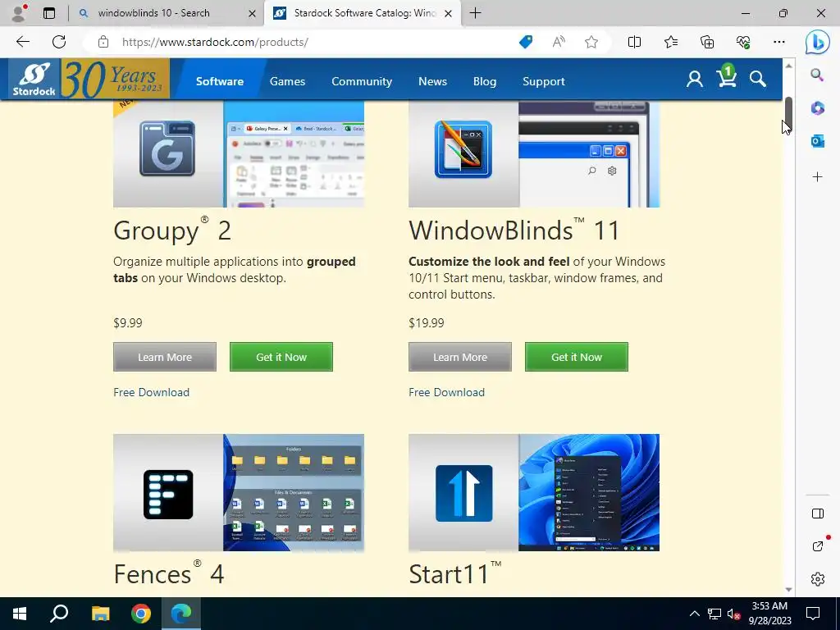View site information lock icon
The width and height of the screenshot is (840, 630).
point(103,42)
